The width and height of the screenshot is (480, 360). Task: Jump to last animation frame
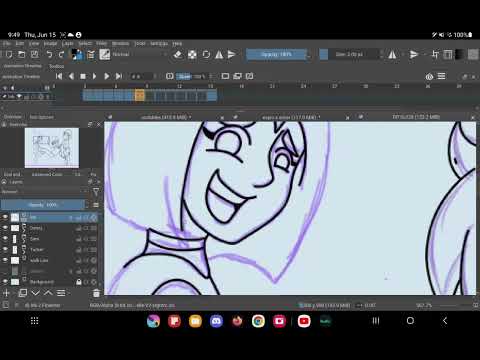pyautogui.click(x=119, y=76)
